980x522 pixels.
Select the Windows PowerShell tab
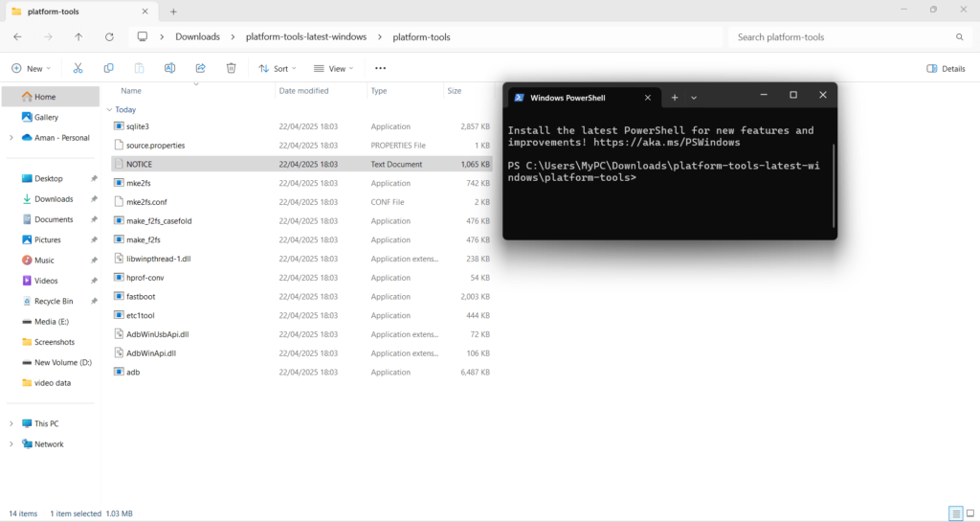[x=584, y=98]
